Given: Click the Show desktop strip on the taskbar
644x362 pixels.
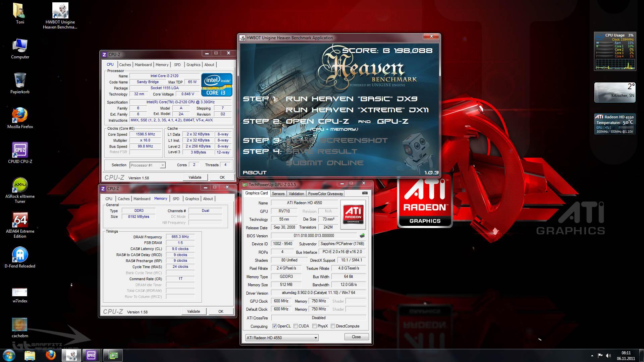Looking at the screenshot, I should point(641,355).
